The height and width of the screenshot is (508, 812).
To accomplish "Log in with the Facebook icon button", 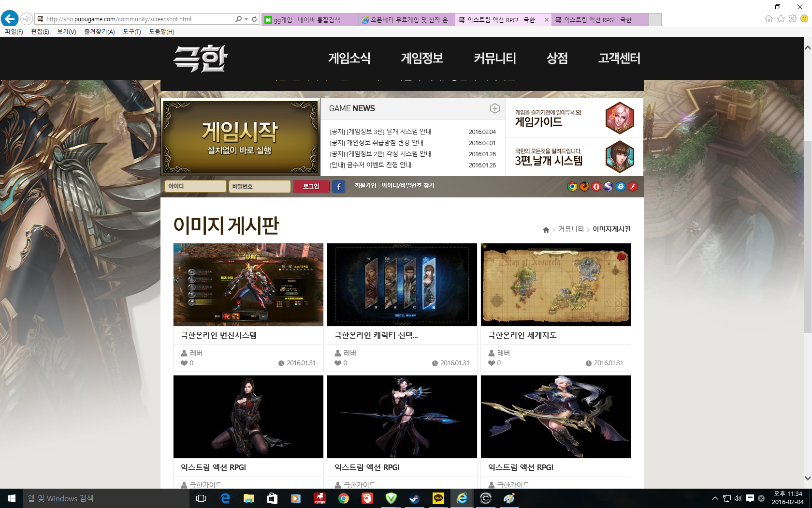I will [x=339, y=186].
